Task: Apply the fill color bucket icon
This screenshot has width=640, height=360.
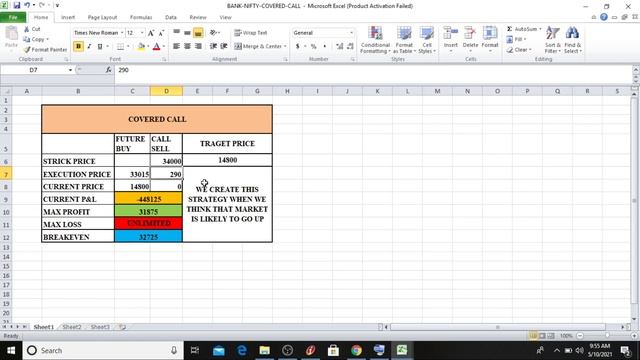Action: click(141, 47)
